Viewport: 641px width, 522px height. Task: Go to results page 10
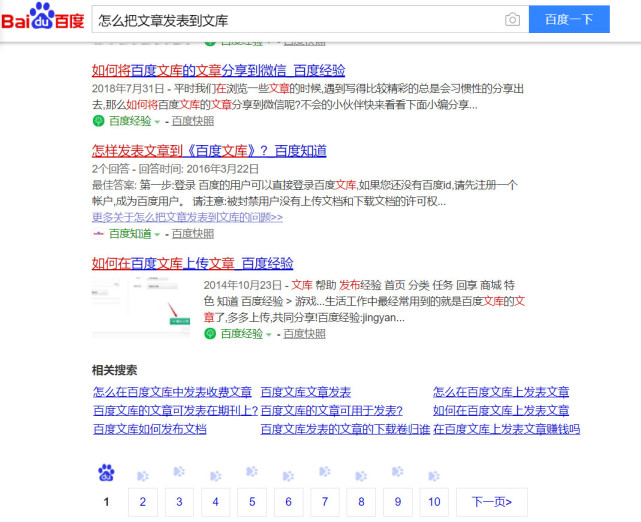[434, 502]
